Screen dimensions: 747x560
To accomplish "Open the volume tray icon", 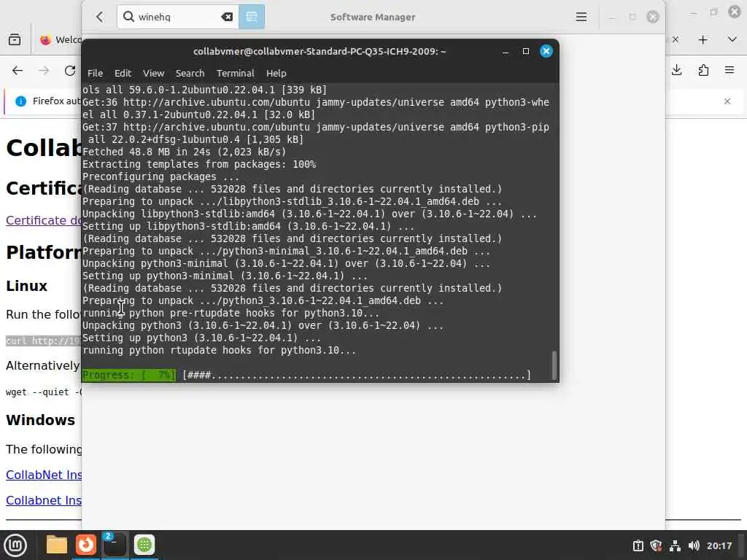I will [694, 545].
